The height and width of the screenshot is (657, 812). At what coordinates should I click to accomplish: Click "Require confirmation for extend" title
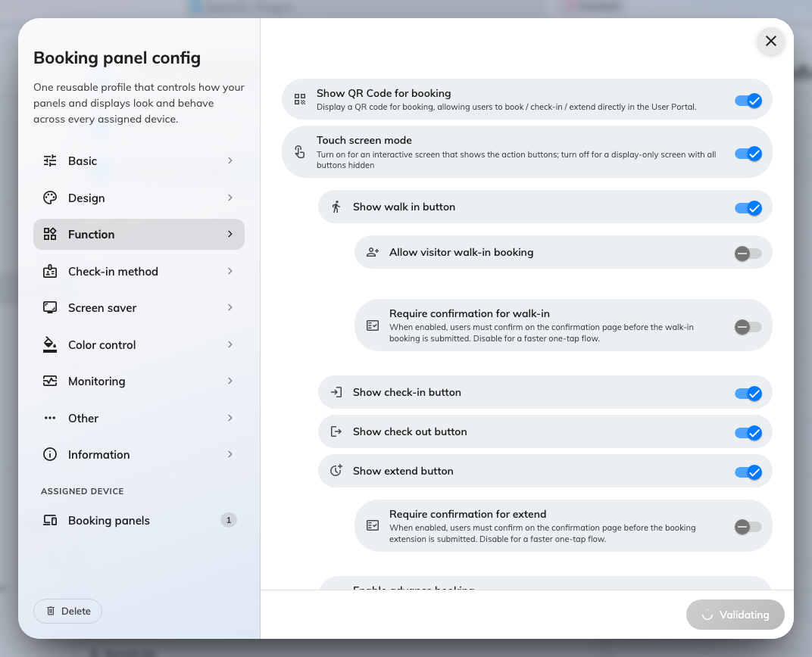[x=467, y=514]
